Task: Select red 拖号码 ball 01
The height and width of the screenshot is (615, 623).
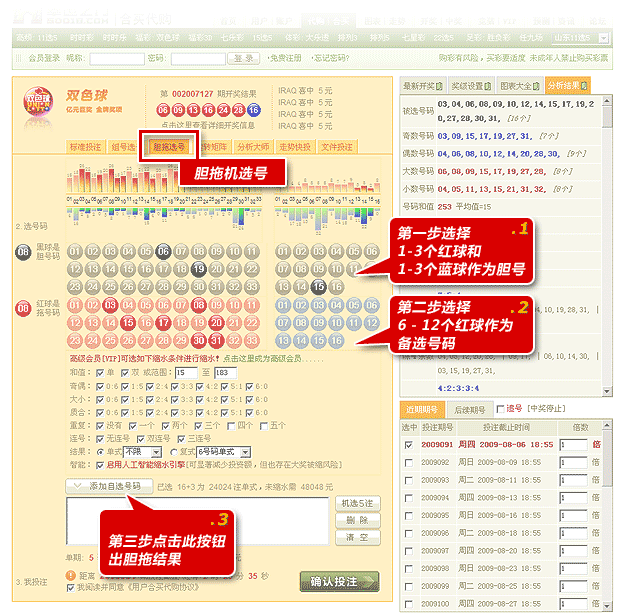Action: tap(75, 305)
